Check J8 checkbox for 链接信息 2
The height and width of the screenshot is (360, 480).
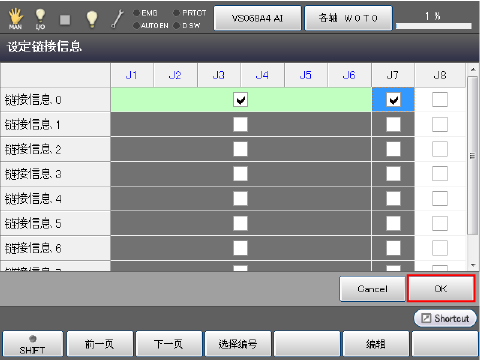440,149
